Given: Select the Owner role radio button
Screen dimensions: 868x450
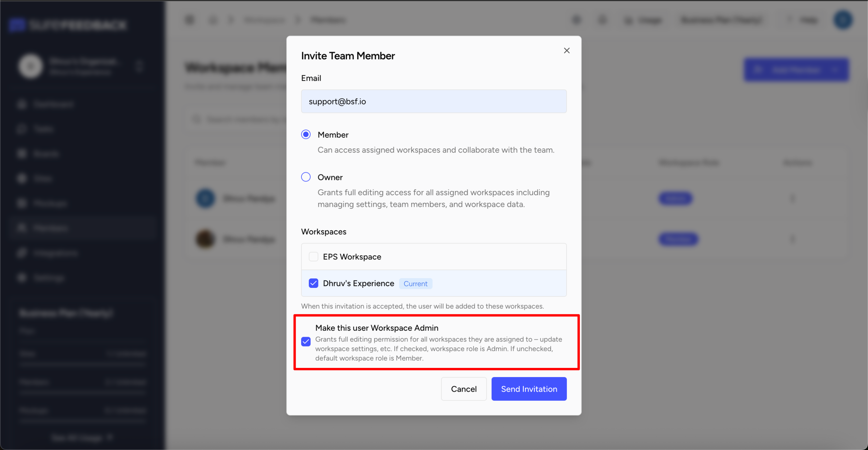Looking at the screenshot, I should (x=306, y=177).
